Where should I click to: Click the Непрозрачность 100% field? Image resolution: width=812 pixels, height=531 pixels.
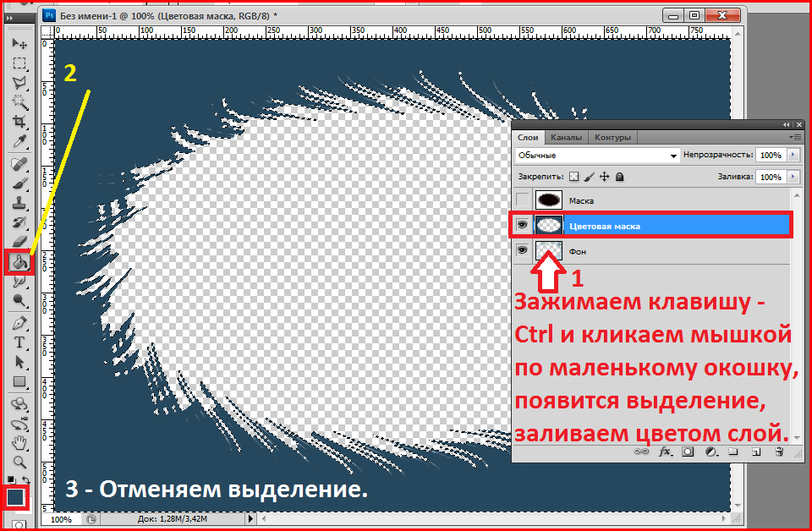coord(771,155)
